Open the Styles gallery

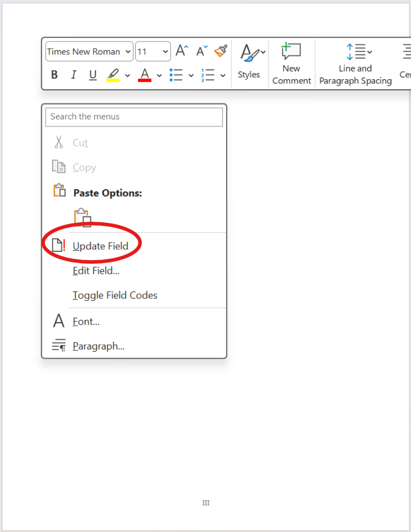(249, 61)
